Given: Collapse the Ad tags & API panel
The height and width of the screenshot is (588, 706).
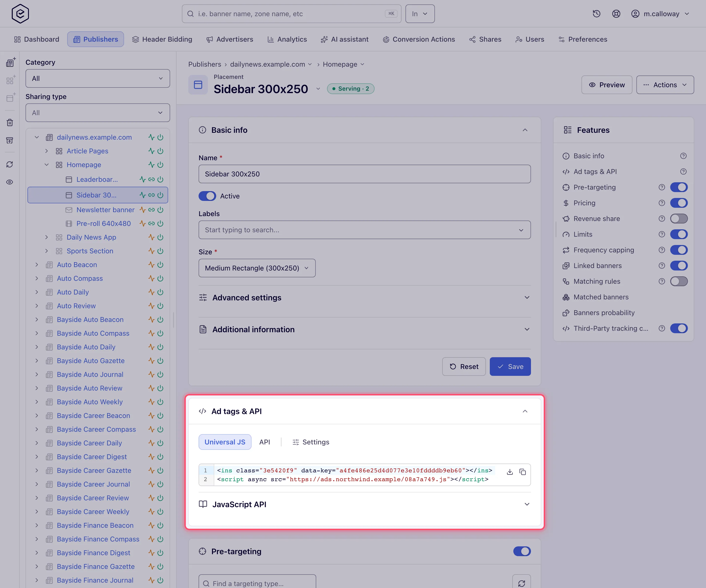Looking at the screenshot, I should point(525,411).
